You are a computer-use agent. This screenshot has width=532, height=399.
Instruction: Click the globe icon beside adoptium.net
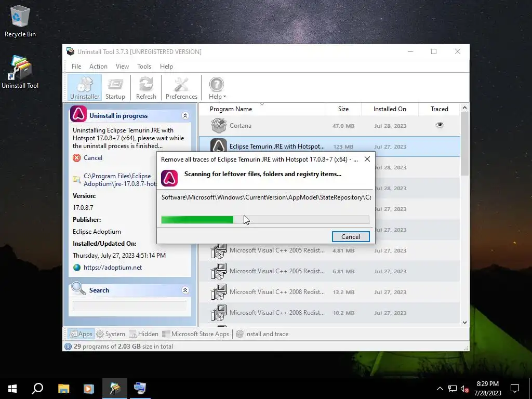77,268
